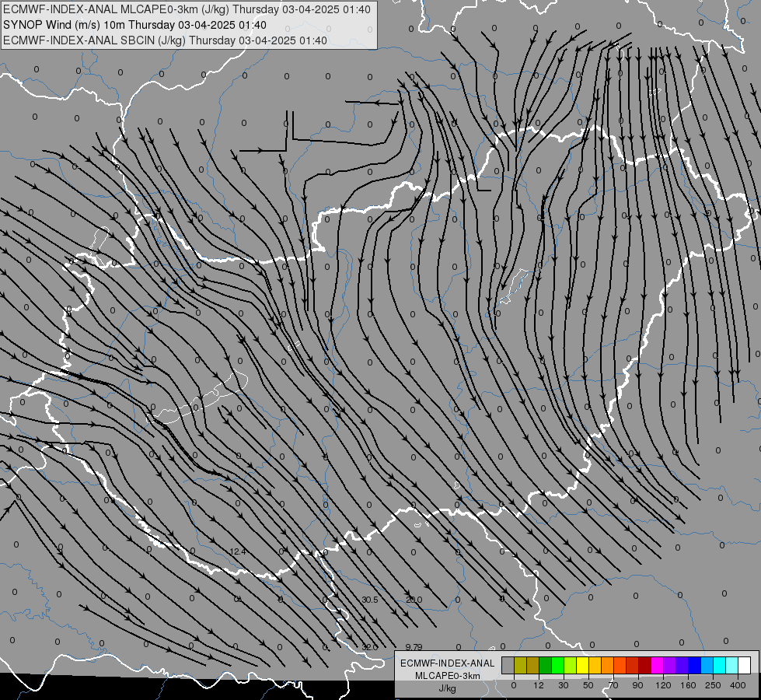Click the dark green legend swatch
Image resolution: width=761 pixels, height=700 pixels.
pos(545,665)
